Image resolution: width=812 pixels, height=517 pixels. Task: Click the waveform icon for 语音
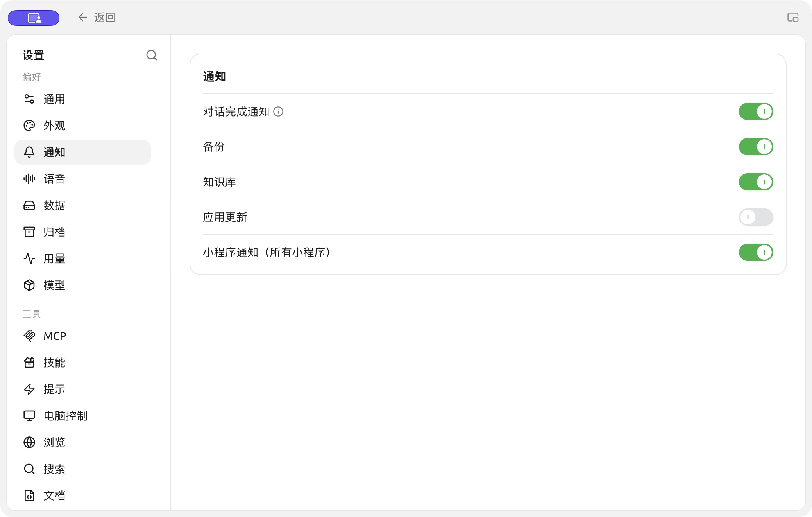[29, 179]
